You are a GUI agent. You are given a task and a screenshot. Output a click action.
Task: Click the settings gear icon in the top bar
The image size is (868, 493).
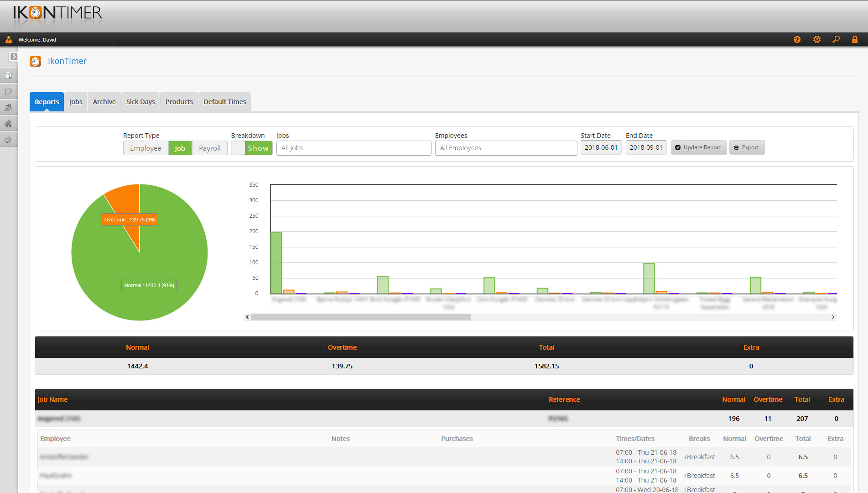(816, 40)
